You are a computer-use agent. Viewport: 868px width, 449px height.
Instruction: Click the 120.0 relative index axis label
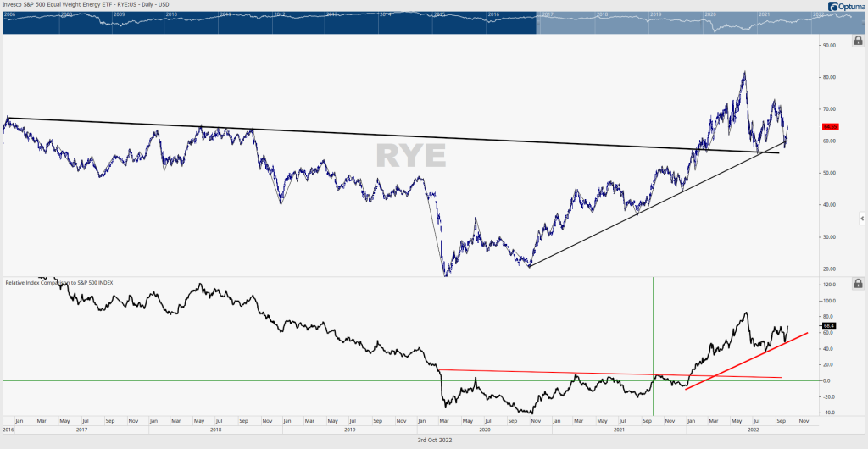[829, 285]
